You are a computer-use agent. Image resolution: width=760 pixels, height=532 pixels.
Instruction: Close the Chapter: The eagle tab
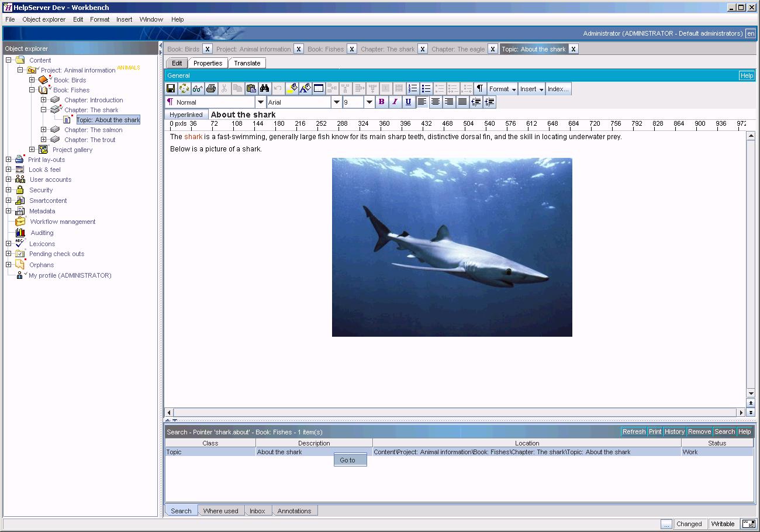point(493,49)
